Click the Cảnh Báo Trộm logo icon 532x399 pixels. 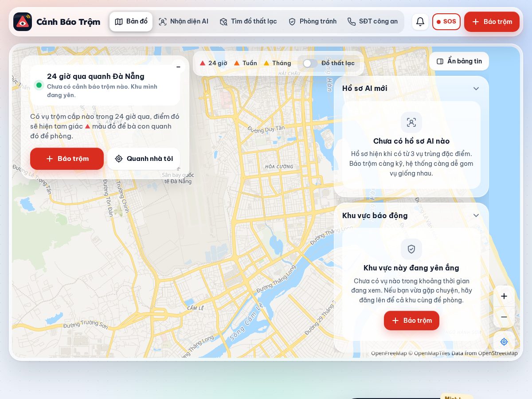(x=23, y=22)
